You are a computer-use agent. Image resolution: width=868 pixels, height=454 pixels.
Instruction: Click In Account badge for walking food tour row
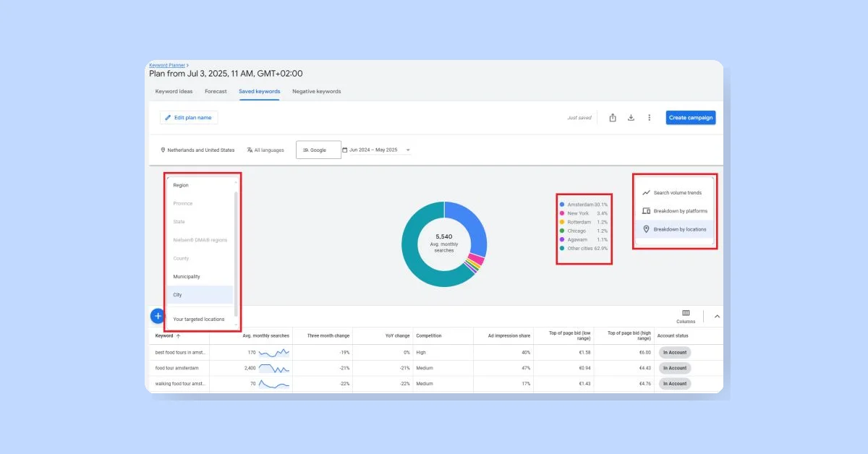(675, 384)
